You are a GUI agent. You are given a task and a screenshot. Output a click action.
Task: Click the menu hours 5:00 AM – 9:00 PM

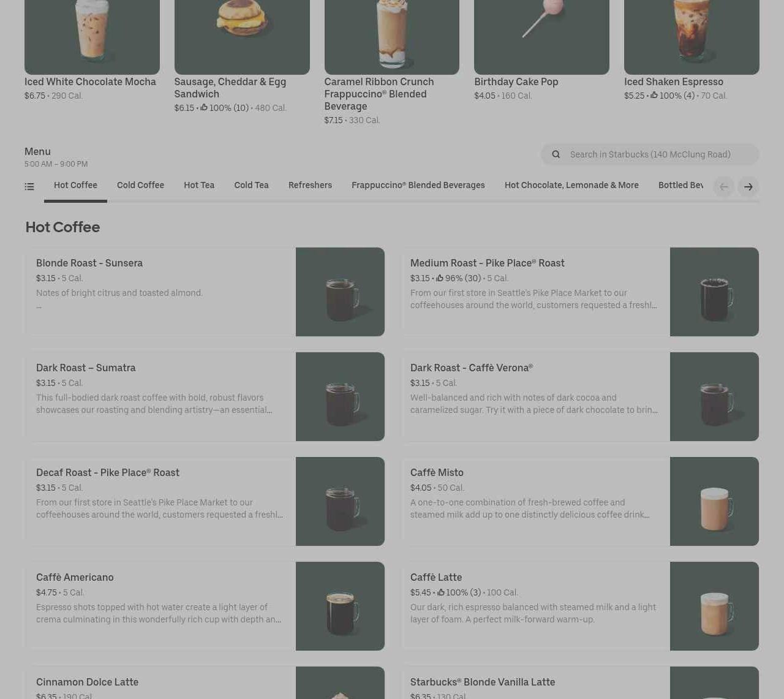56,164
